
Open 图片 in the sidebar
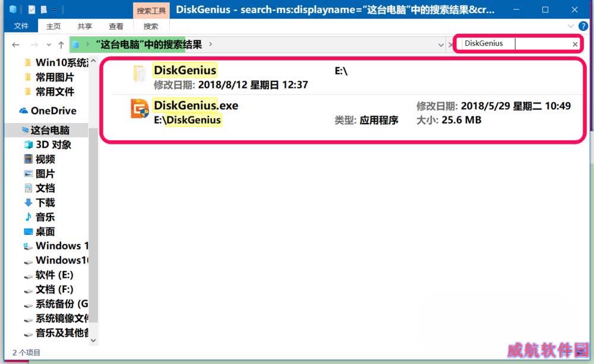click(x=45, y=173)
